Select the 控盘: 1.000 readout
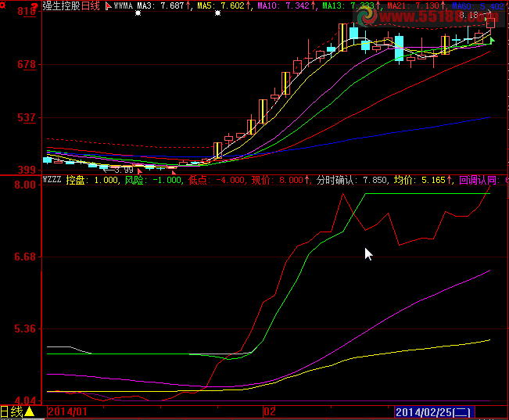The height and width of the screenshot is (420, 509). point(91,180)
